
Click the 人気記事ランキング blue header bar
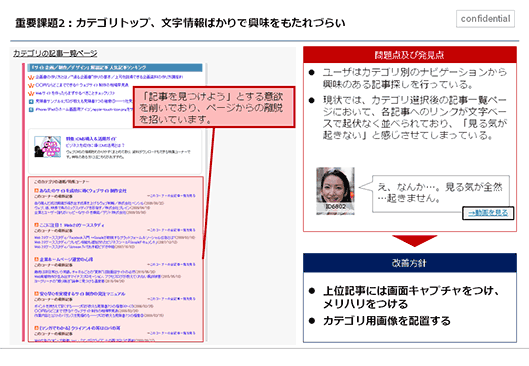point(115,67)
